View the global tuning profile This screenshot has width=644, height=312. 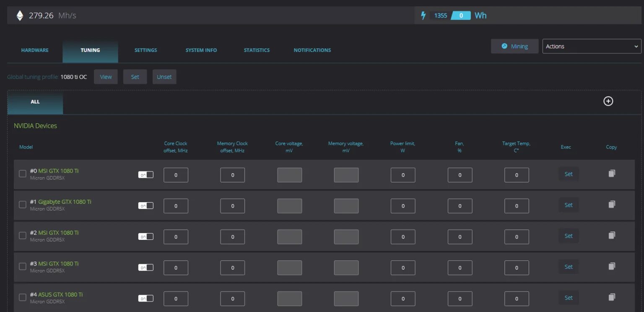tap(106, 77)
